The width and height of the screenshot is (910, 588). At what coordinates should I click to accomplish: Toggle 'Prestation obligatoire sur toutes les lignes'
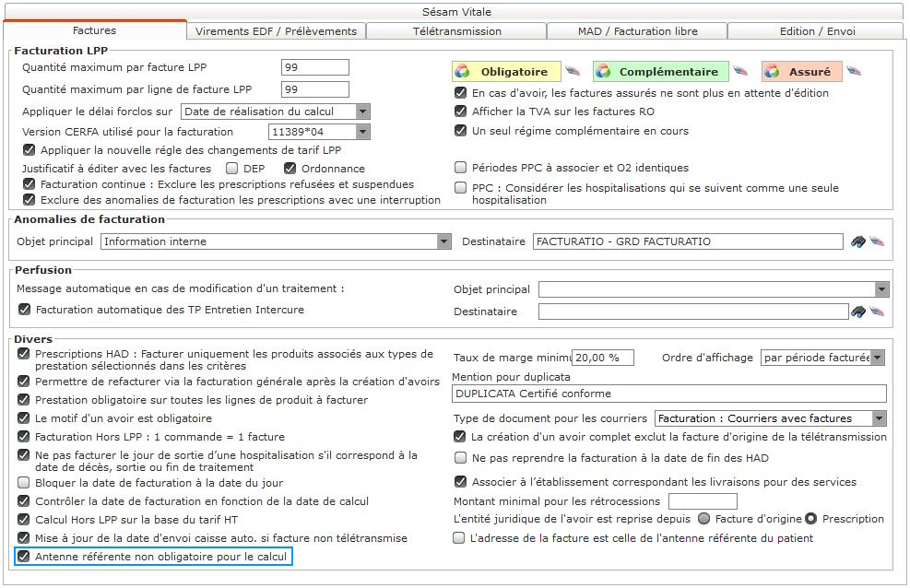point(23,400)
